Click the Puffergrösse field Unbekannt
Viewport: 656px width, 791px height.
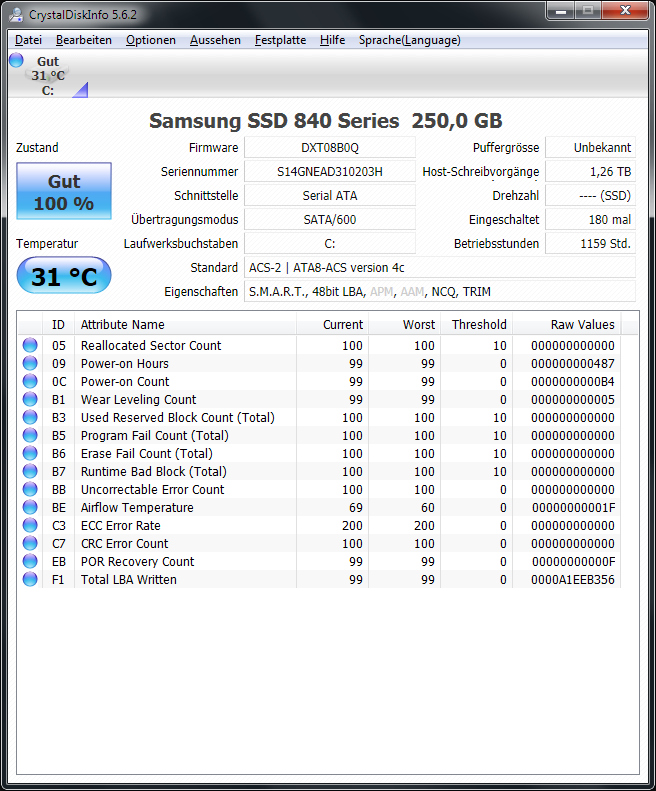click(x=590, y=147)
